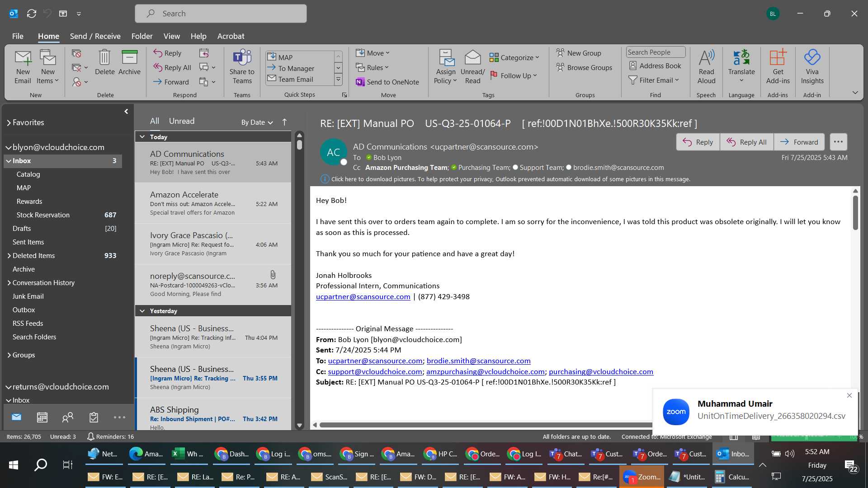Switch to Tasks view in navigation bar

pyautogui.click(x=94, y=418)
